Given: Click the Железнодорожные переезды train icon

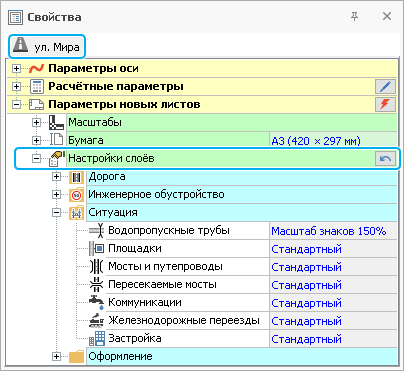Looking at the screenshot, I should pos(97,321).
